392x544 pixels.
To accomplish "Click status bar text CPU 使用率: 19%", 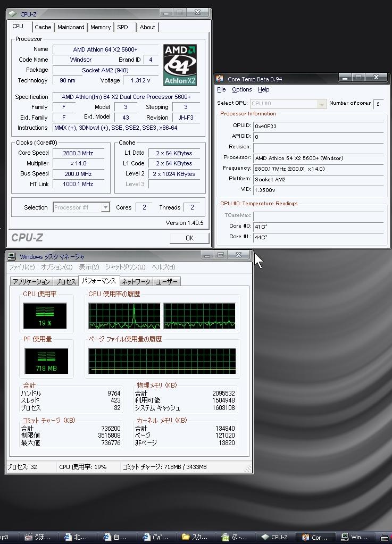I will pyautogui.click(x=83, y=467).
